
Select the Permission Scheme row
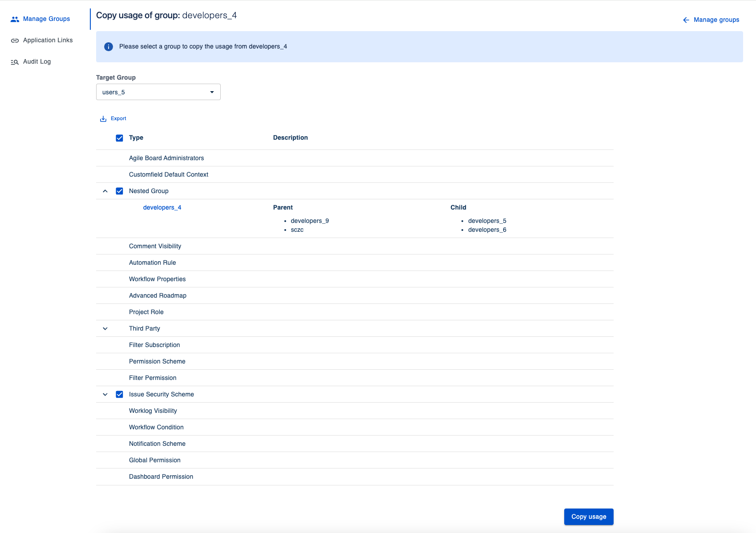point(157,362)
